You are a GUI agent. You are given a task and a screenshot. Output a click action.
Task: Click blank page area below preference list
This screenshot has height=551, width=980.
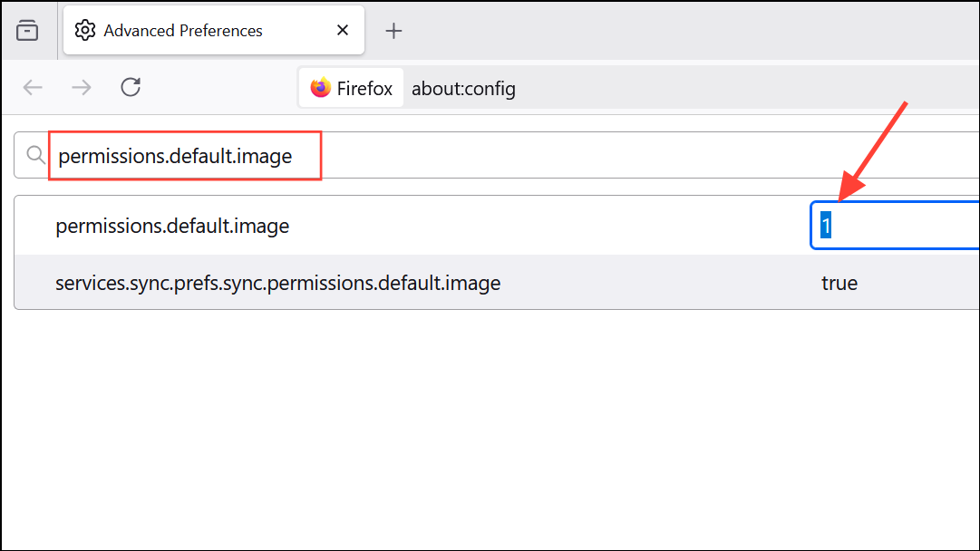(x=490, y=426)
